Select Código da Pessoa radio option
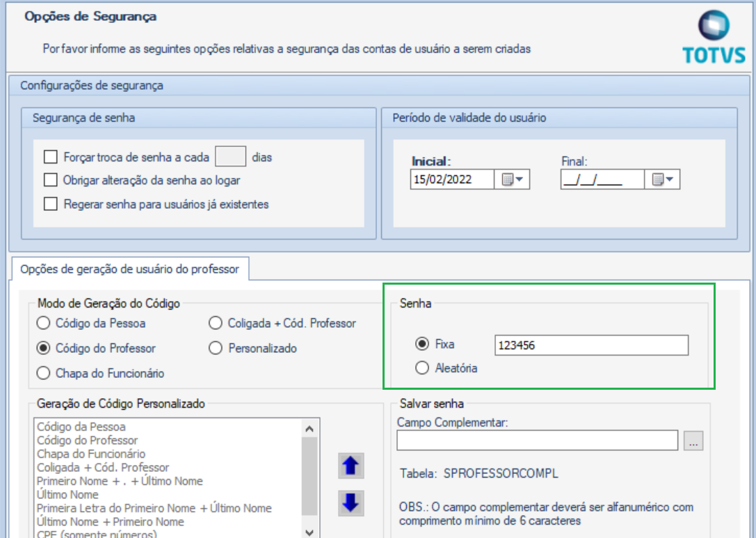756x538 pixels. click(x=43, y=323)
